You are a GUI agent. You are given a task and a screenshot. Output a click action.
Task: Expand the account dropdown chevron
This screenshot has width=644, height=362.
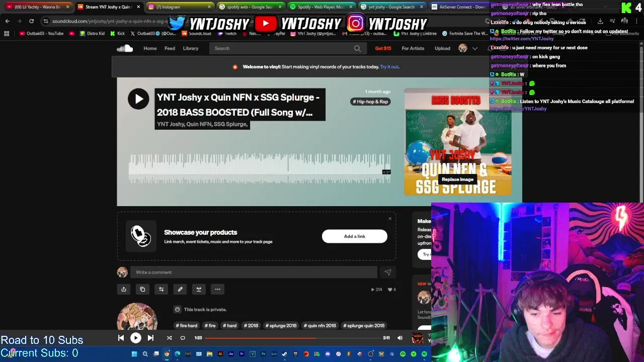tap(474, 48)
